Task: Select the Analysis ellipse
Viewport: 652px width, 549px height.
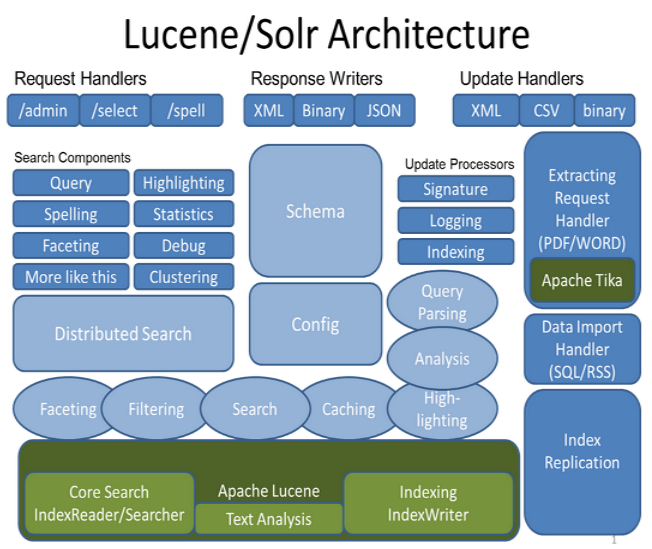Action: [x=442, y=359]
